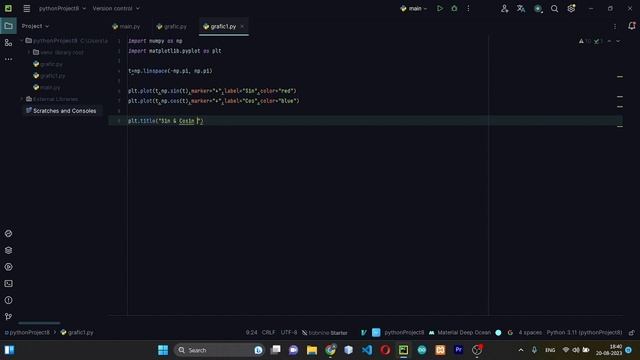Open the Project tool window icon
This screenshot has width=640, height=360.
click(8, 26)
